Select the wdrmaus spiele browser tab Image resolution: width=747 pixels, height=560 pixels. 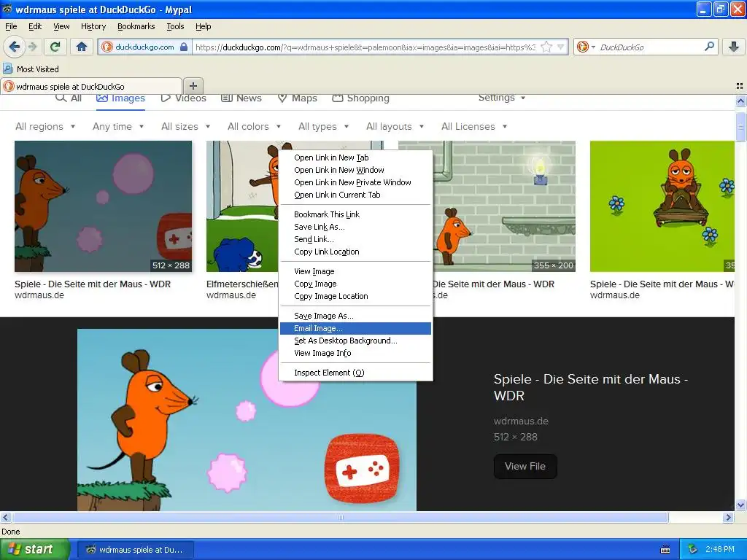coord(91,86)
